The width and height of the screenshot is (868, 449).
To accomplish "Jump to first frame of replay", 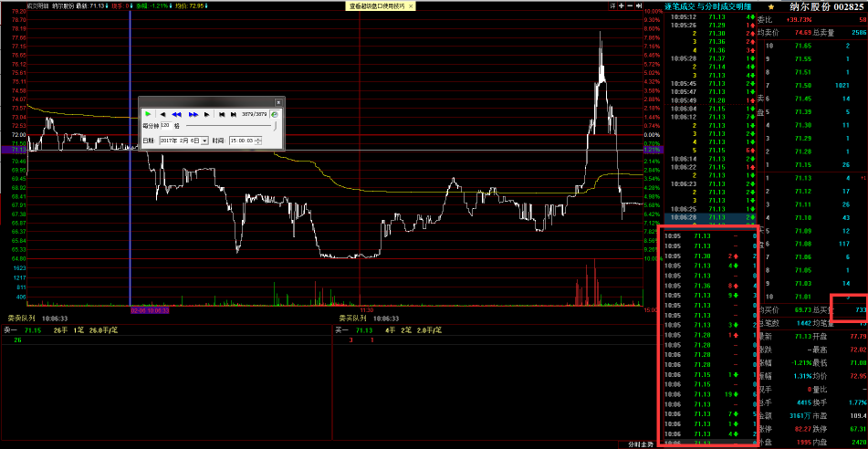I will pyautogui.click(x=222, y=114).
